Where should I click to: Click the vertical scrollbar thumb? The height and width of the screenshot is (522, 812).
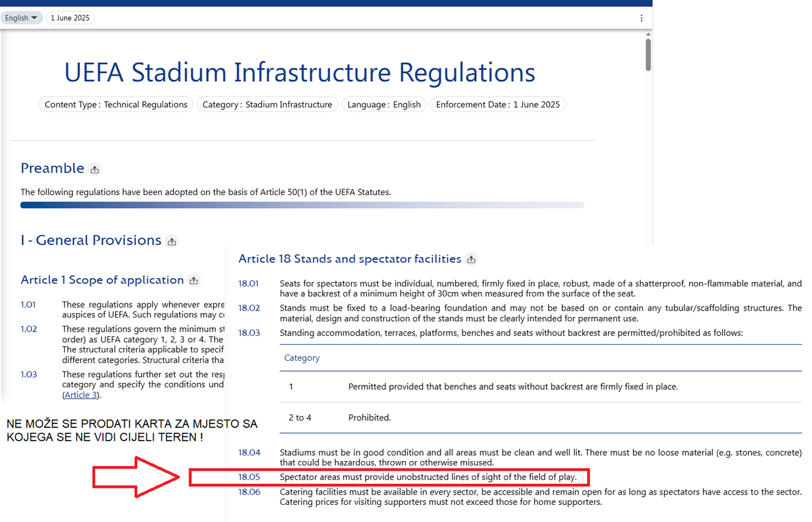648,55
